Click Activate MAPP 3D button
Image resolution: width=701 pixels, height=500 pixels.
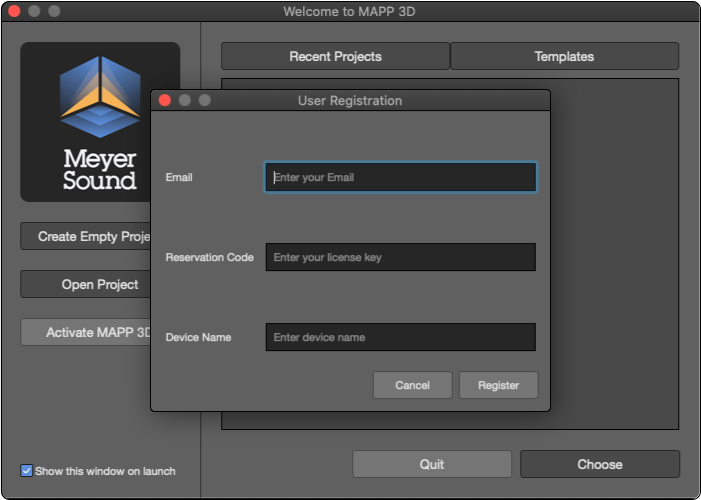pyautogui.click(x=86, y=332)
